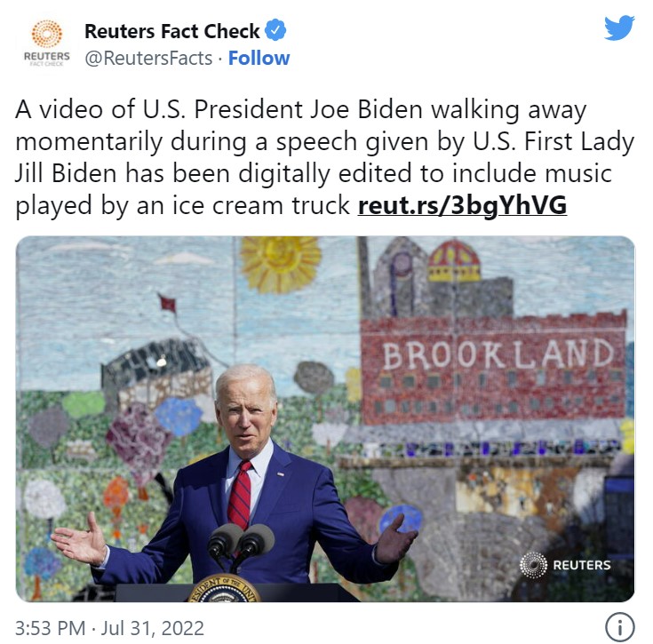Image resolution: width=653 pixels, height=644 pixels.
Task: Click the tweet text about Joe Biden
Action: 325,157
